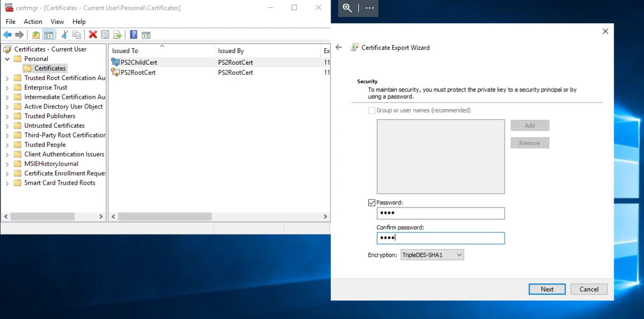This screenshot has width=644, height=319.
Task: Open Help with the blue question mark icon
Action: (x=133, y=35)
